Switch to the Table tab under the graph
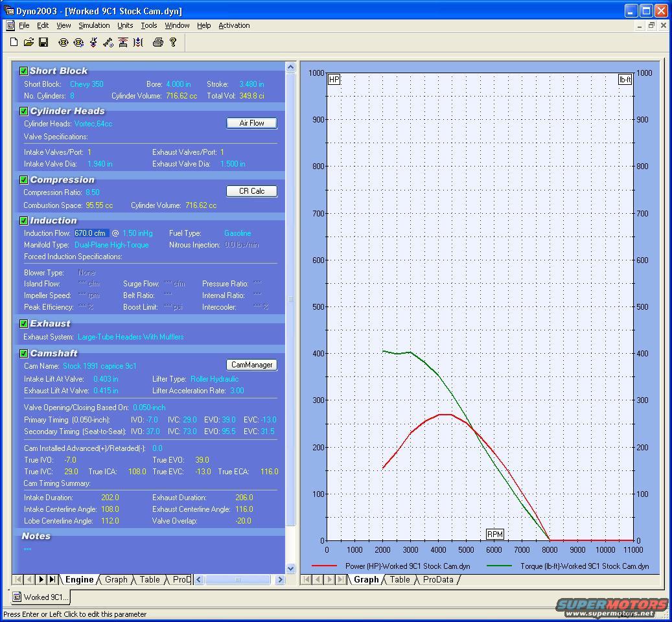 (400, 579)
